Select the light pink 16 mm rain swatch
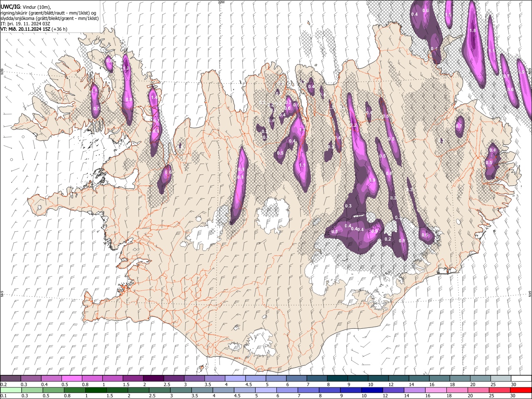The image size is (532, 399). click(x=436, y=390)
